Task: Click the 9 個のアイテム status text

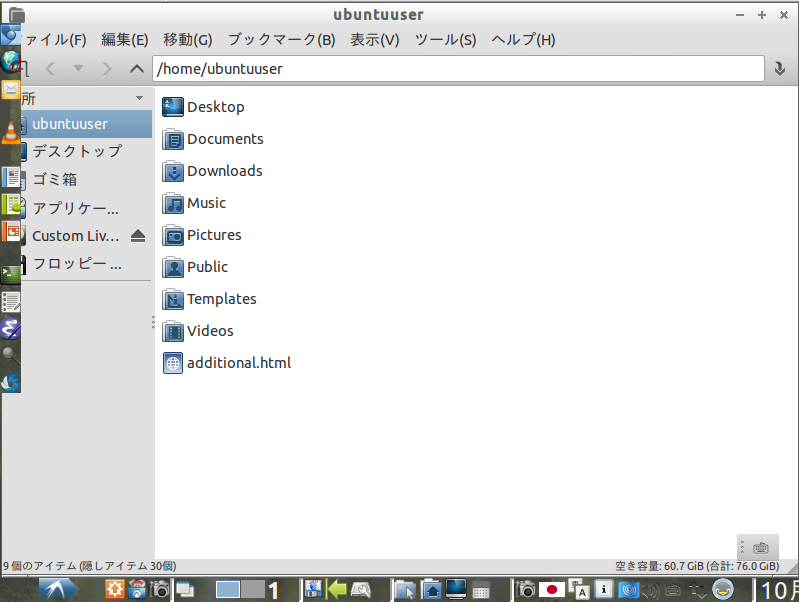Action: click(x=90, y=566)
